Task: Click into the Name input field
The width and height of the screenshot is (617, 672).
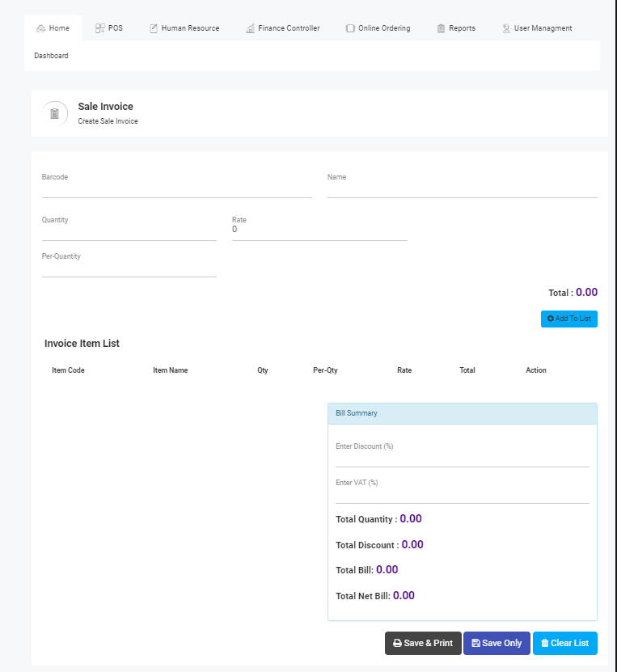Action: 462,189
